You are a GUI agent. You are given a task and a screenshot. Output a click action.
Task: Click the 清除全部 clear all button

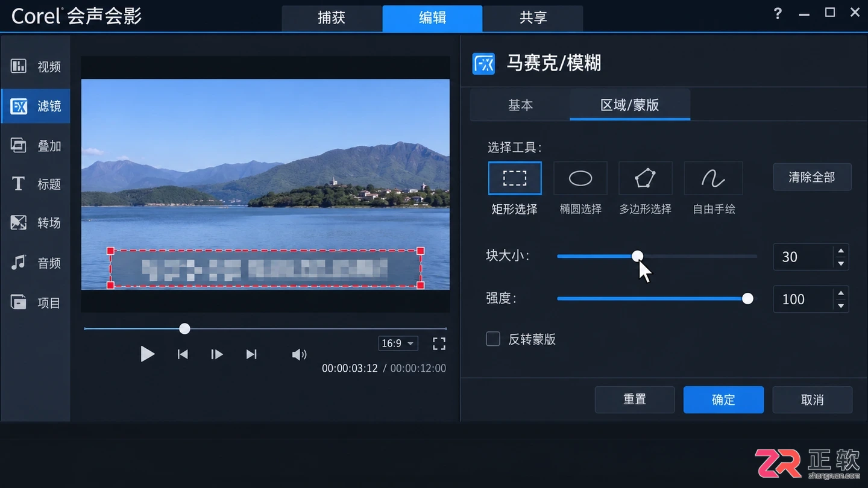pyautogui.click(x=812, y=177)
